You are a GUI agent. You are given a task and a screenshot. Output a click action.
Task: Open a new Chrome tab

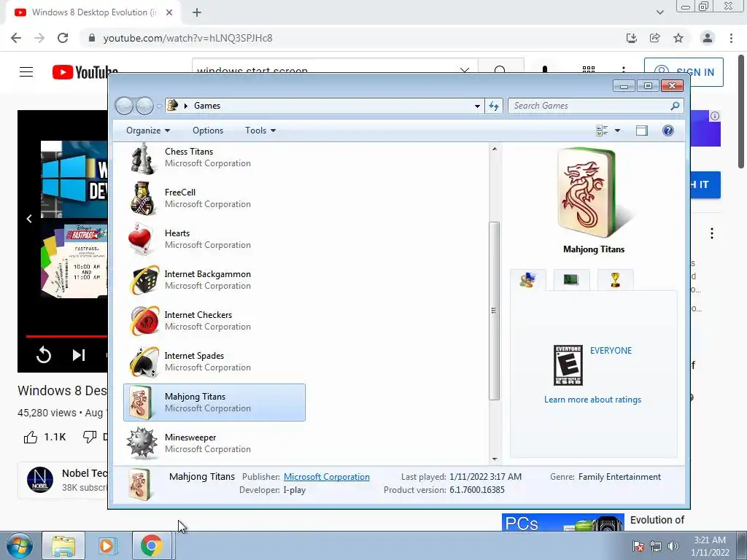tap(197, 12)
